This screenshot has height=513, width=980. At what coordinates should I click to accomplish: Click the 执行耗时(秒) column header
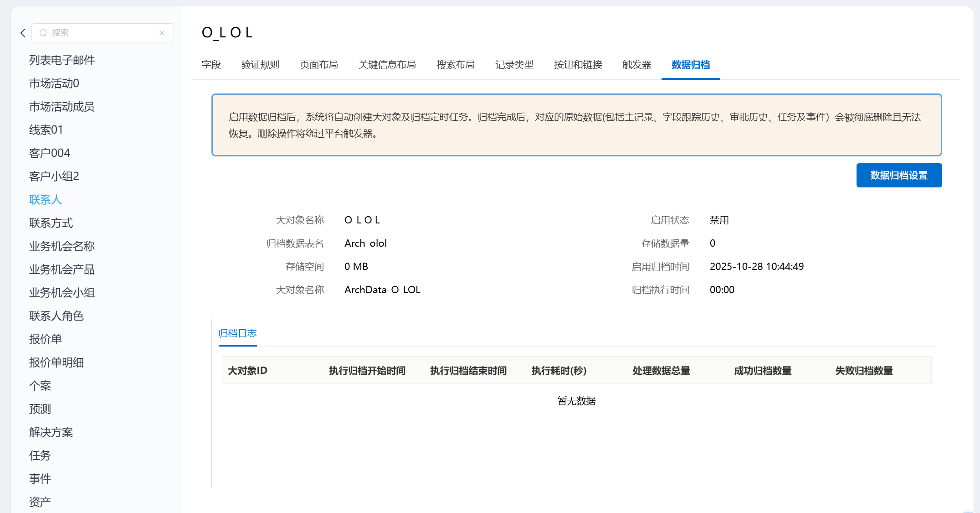559,371
